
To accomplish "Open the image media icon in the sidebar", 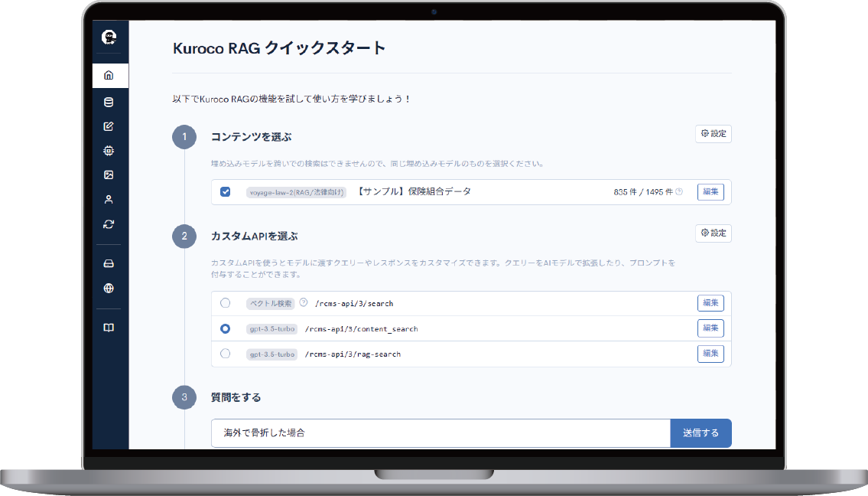I will coord(109,175).
